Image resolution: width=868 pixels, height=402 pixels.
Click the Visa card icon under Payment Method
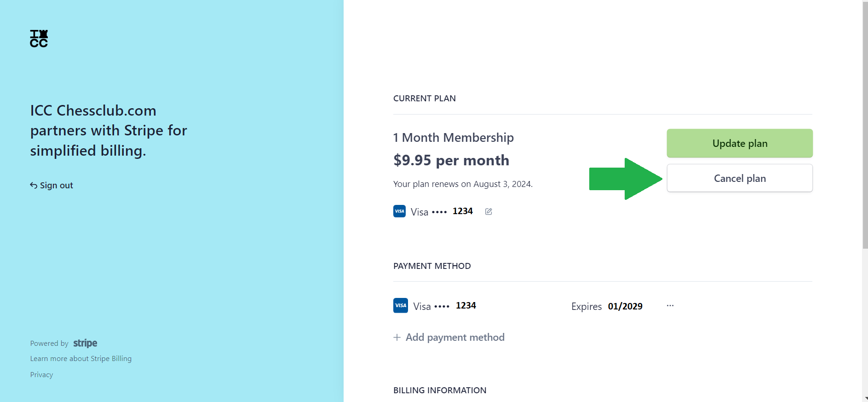(401, 305)
